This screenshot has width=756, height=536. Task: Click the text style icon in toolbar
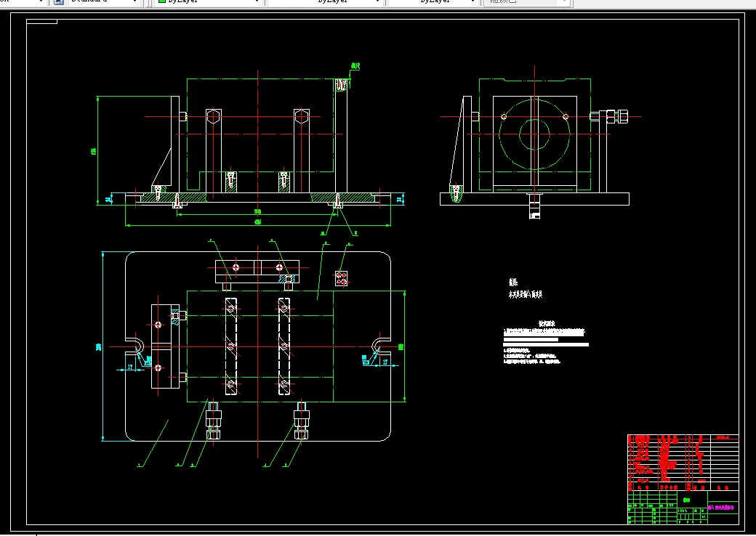pyautogui.click(x=58, y=2)
